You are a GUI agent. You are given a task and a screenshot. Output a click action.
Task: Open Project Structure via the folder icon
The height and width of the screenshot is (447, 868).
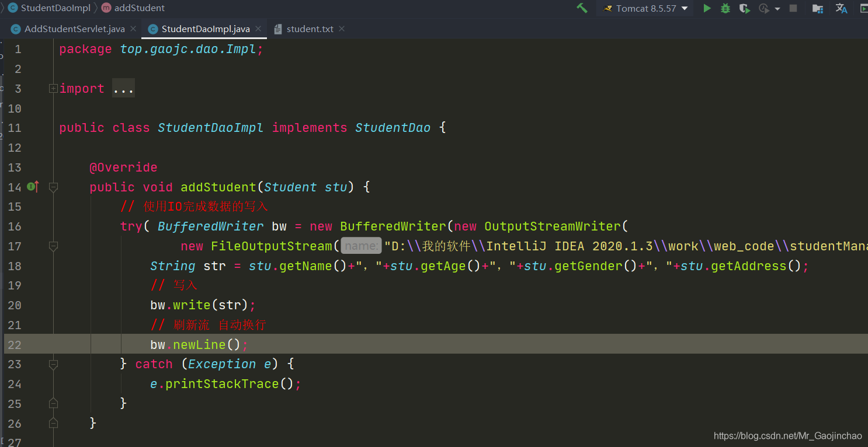tap(818, 8)
